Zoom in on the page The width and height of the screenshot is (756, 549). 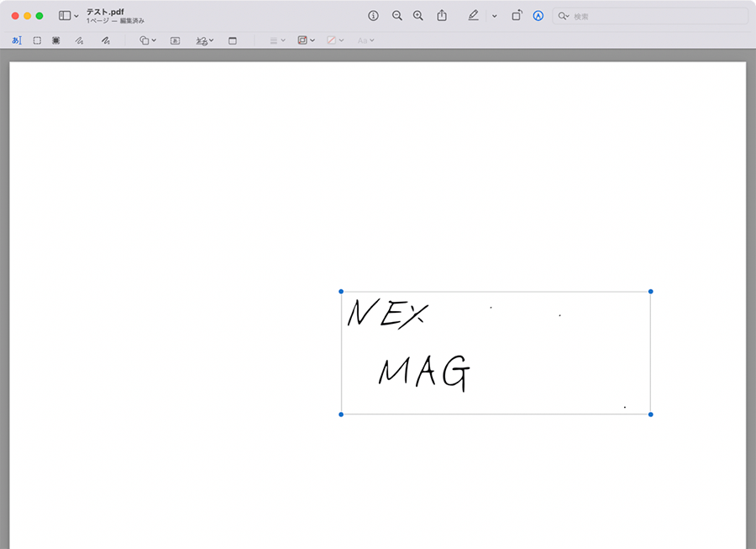pyautogui.click(x=418, y=16)
